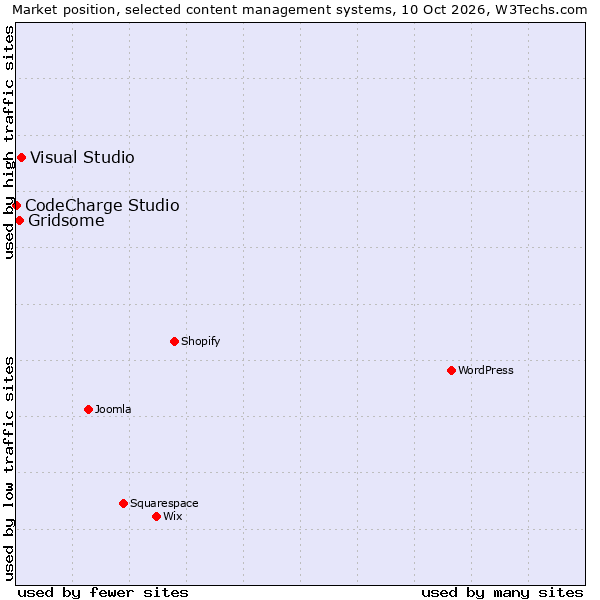The height and width of the screenshot is (600, 600).
Task: Select the 'Squarespace' label
Action: pos(164,503)
